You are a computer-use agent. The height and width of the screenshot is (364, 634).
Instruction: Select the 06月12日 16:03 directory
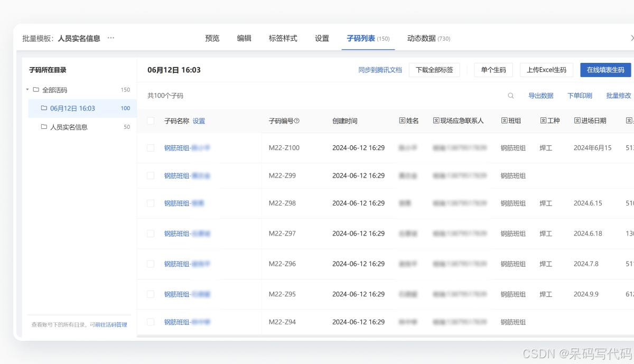82,108
